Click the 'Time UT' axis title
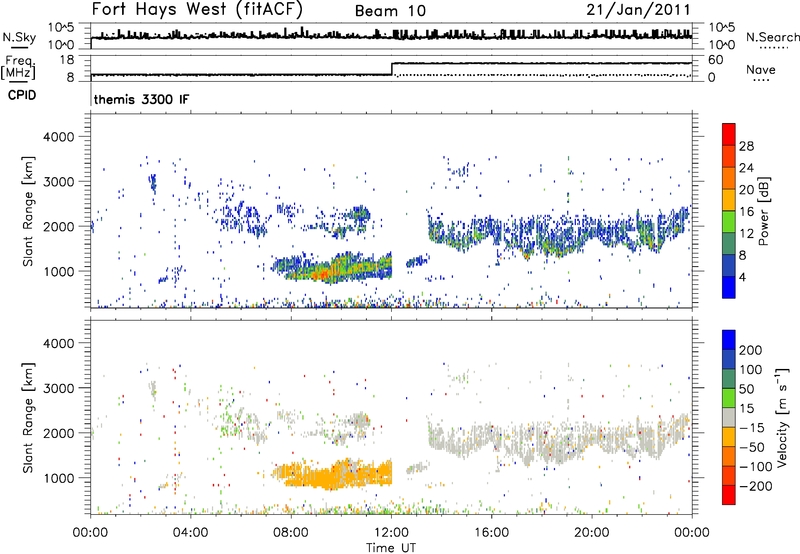 [391, 547]
